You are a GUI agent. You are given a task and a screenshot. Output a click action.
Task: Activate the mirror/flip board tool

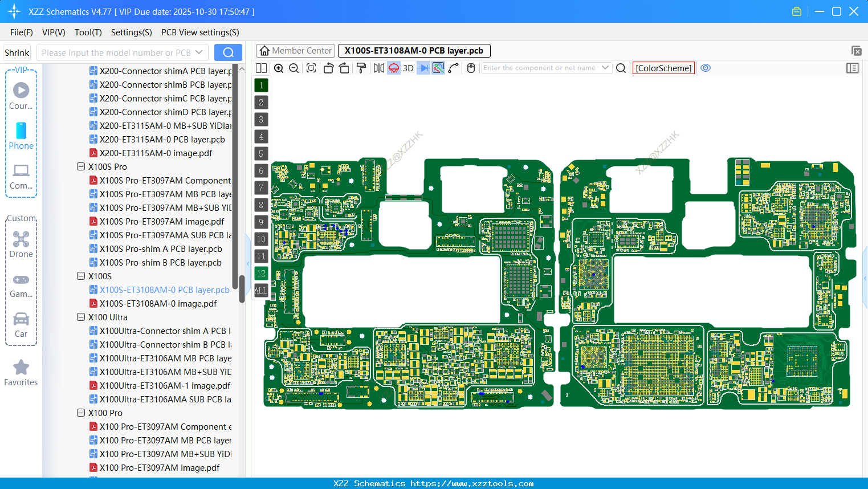(378, 68)
